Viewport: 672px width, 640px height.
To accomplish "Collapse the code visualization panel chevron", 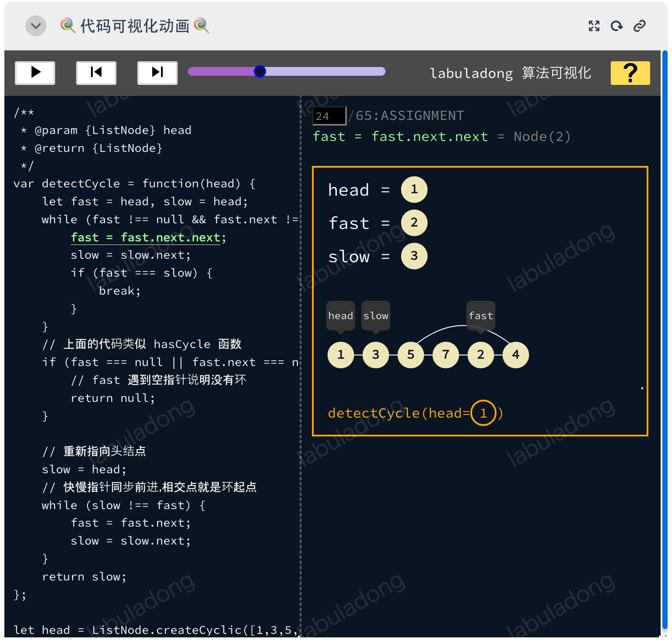I will [36, 26].
